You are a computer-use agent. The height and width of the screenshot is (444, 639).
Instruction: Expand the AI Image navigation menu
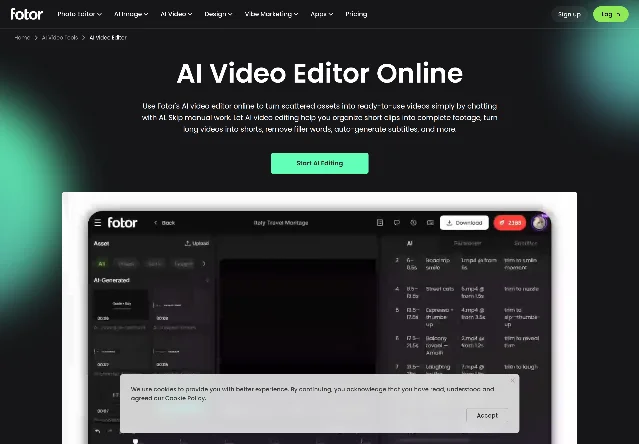(x=131, y=14)
